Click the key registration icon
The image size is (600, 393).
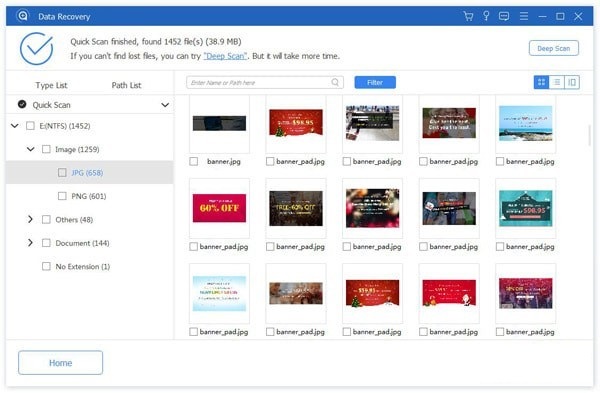(486, 16)
